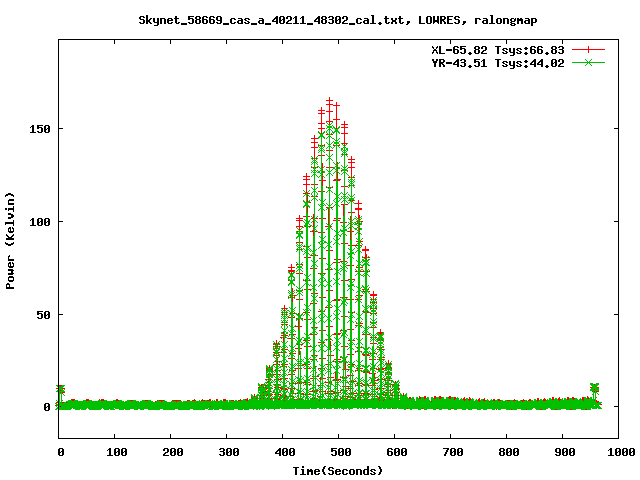Image resolution: width=640 pixels, height=480 pixels.
Task: Click the 400 tick label on x-axis
Action: [x=285, y=452]
